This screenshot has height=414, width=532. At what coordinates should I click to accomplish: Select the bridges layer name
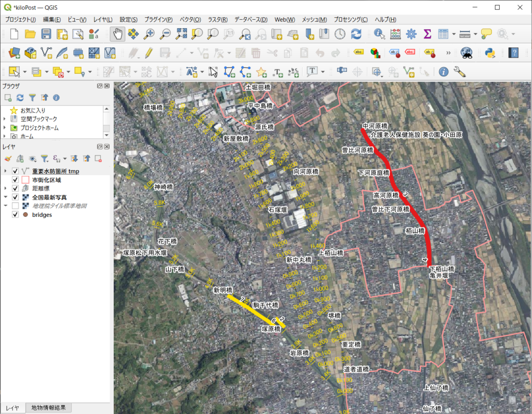(42, 215)
